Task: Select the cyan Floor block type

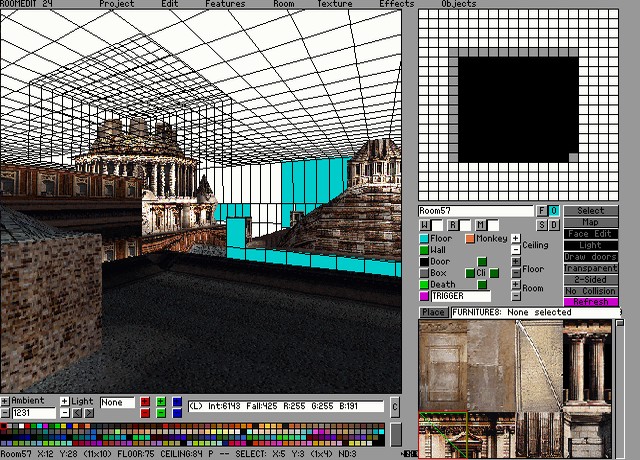Action: [x=424, y=239]
